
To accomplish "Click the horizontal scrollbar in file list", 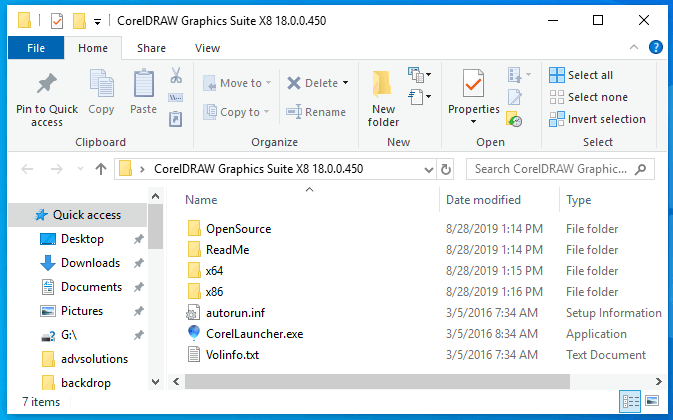I will 400,381.
